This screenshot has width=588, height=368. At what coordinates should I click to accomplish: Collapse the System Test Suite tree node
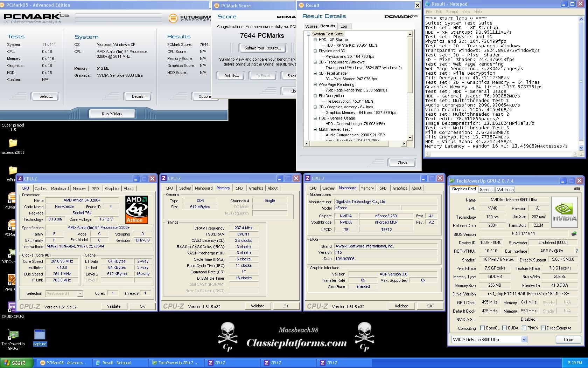[x=309, y=34]
